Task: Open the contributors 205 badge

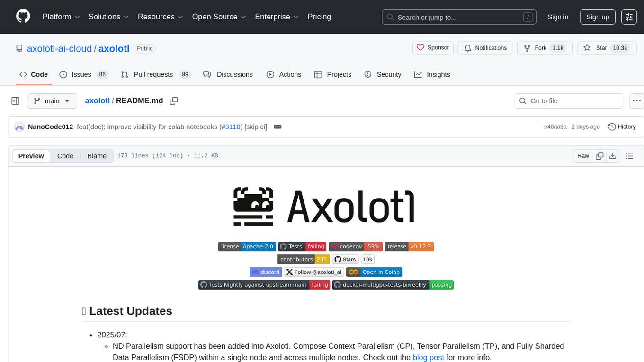Action: click(x=303, y=259)
